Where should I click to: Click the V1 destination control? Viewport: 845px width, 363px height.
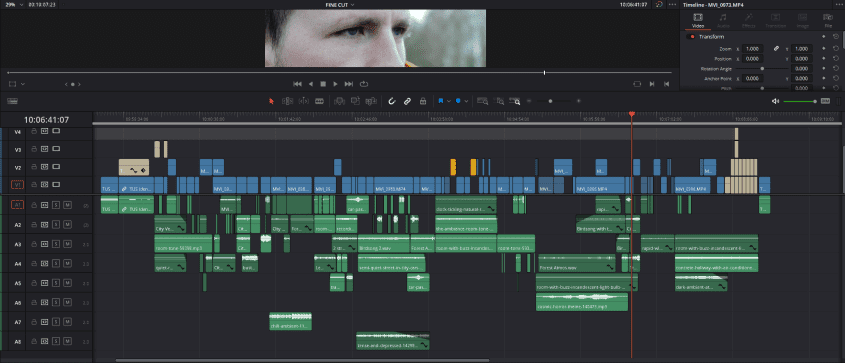17,185
